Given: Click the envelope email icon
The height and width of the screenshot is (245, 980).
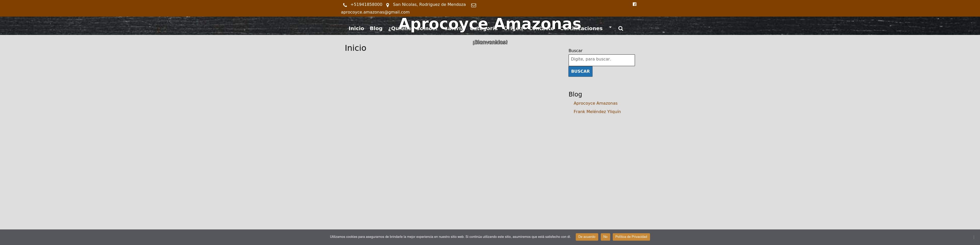Looking at the screenshot, I should (474, 5).
